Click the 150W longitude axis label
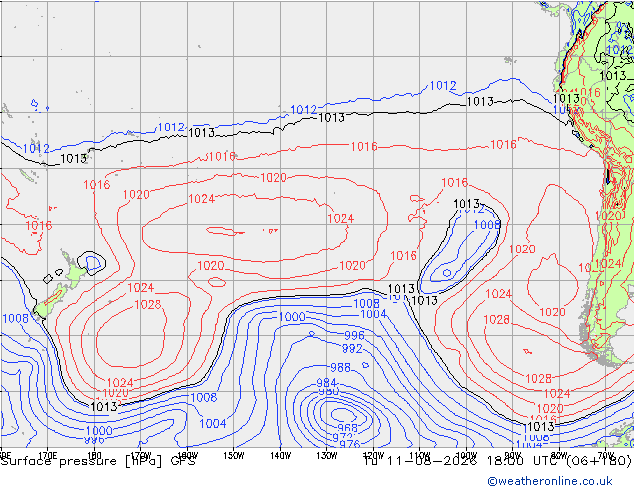 pyautogui.click(x=234, y=456)
